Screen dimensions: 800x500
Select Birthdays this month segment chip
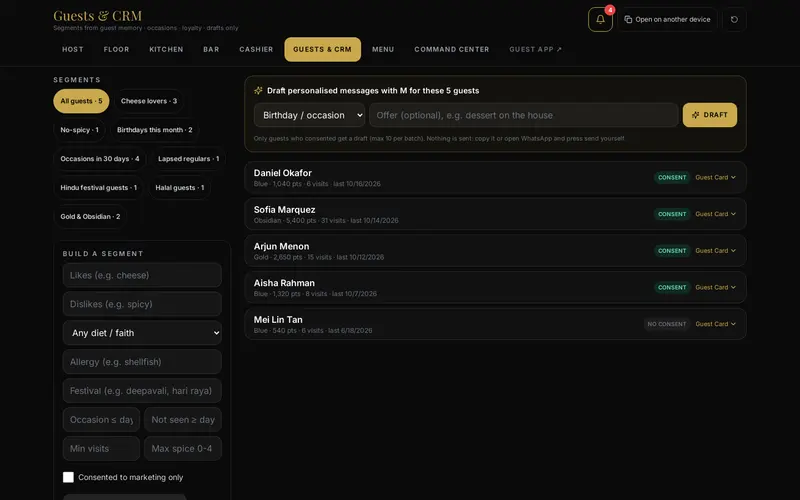click(x=155, y=130)
